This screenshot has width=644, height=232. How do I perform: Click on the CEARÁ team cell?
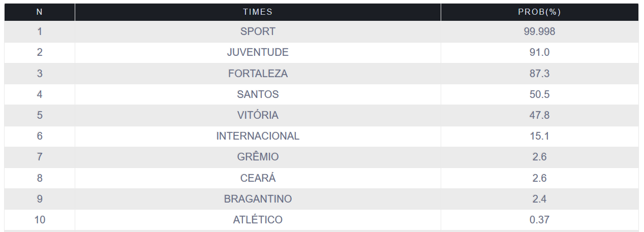(258, 178)
